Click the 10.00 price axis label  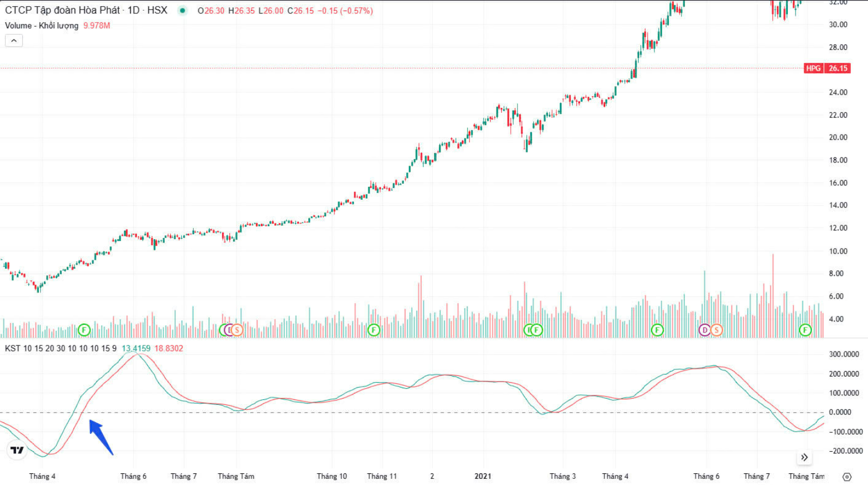[x=838, y=251]
